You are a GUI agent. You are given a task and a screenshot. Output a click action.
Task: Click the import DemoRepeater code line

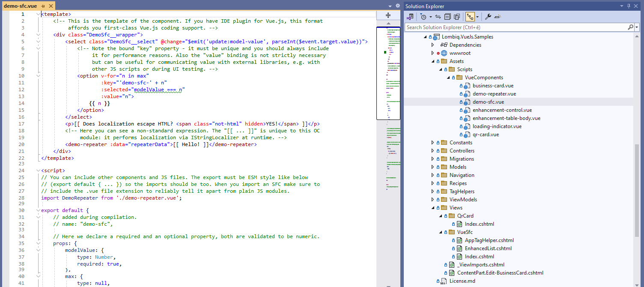click(x=111, y=198)
